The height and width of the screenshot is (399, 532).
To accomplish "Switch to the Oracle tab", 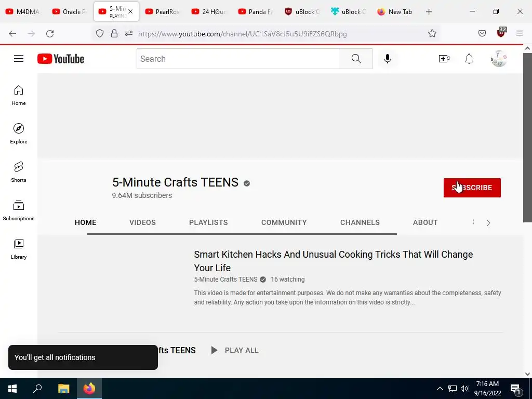I will (x=69, y=11).
